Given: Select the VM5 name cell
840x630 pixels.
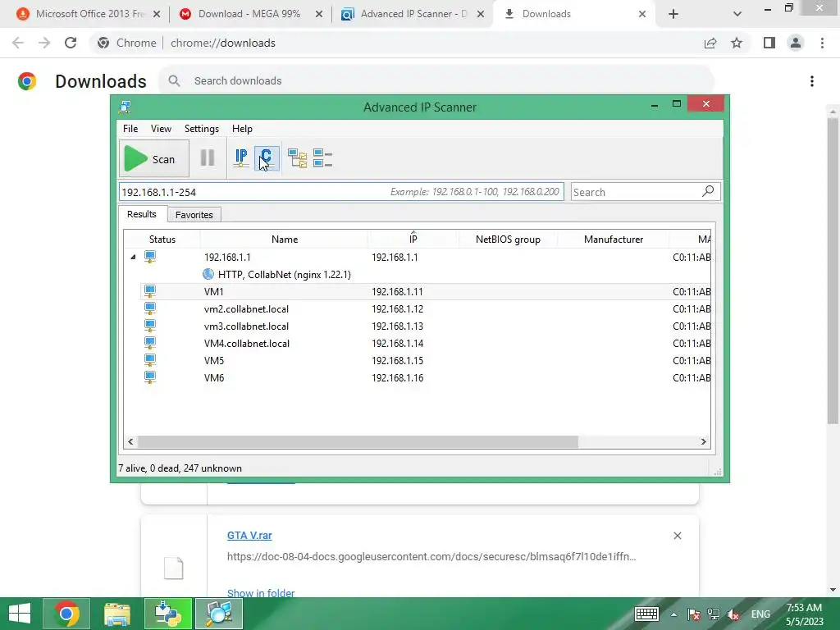Looking at the screenshot, I should coord(214,361).
